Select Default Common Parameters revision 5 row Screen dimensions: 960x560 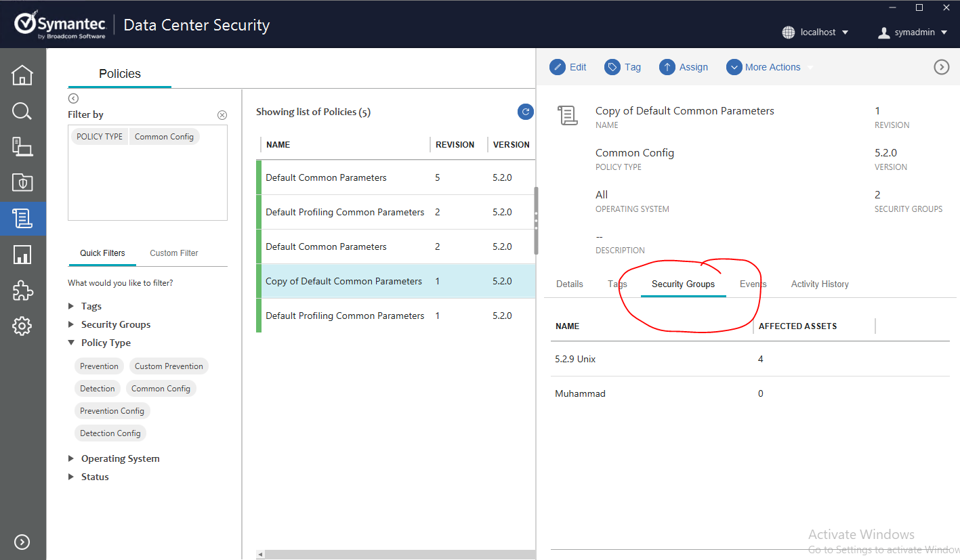click(396, 177)
